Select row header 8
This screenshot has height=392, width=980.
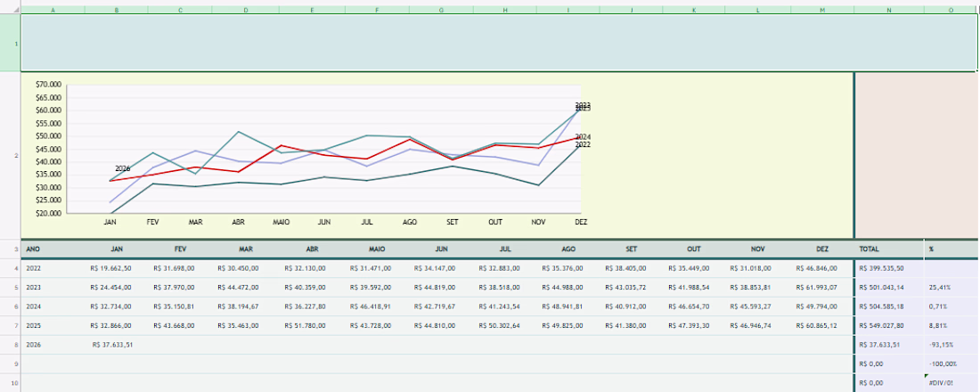pos(10,345)
